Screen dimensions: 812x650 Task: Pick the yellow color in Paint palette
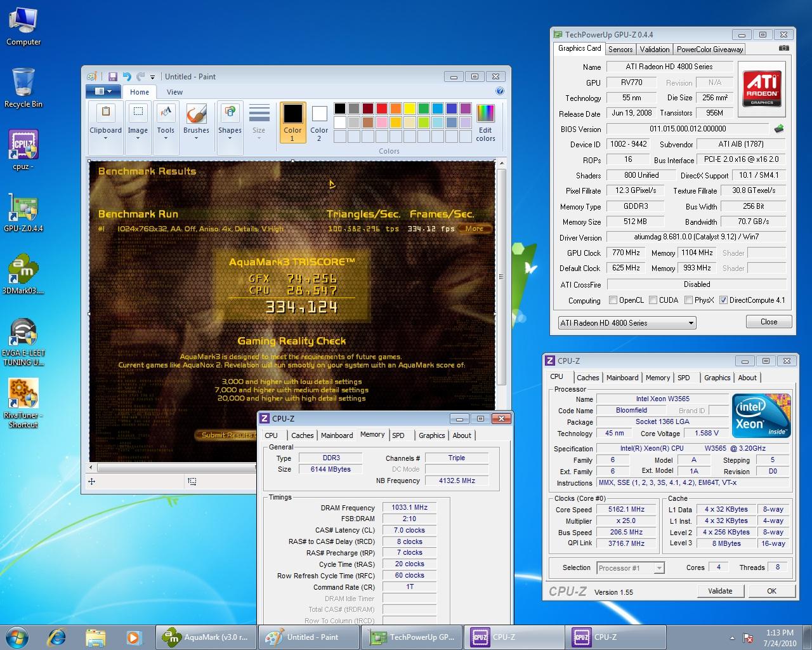pos(410,109)
